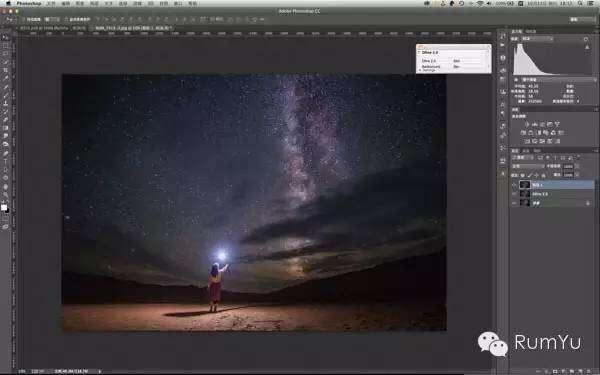This screenshot has width=600, height=375.
Task: Click the histogram refresh icon
Action: point(586,39)
